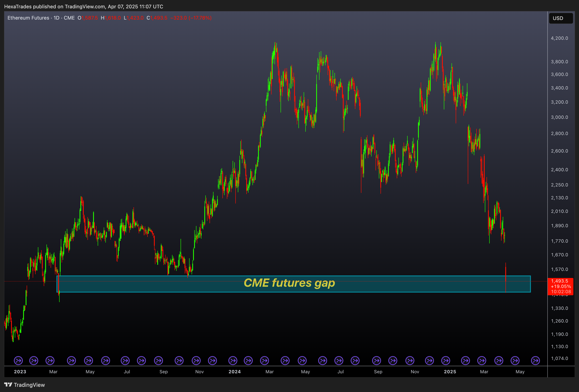The image size is (579, 392).
Task: Click the 2,250.0 price axis label
Action: click(559, 185)
